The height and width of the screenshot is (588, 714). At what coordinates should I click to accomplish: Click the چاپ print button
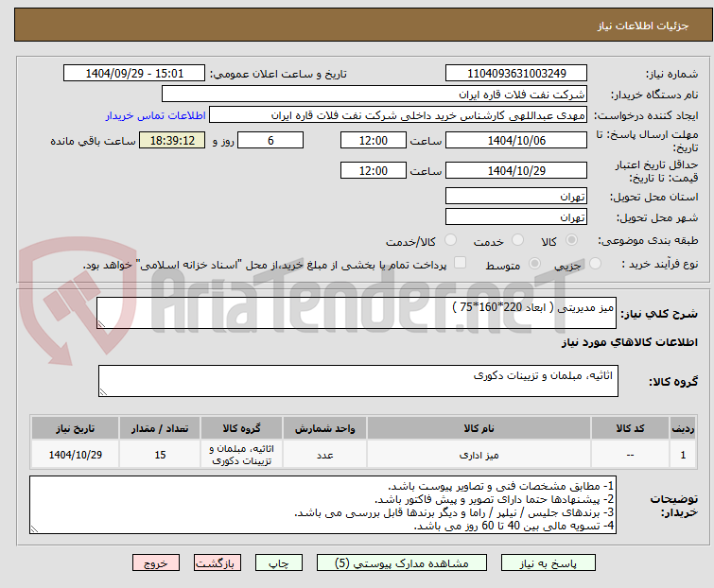coord(279,563)
